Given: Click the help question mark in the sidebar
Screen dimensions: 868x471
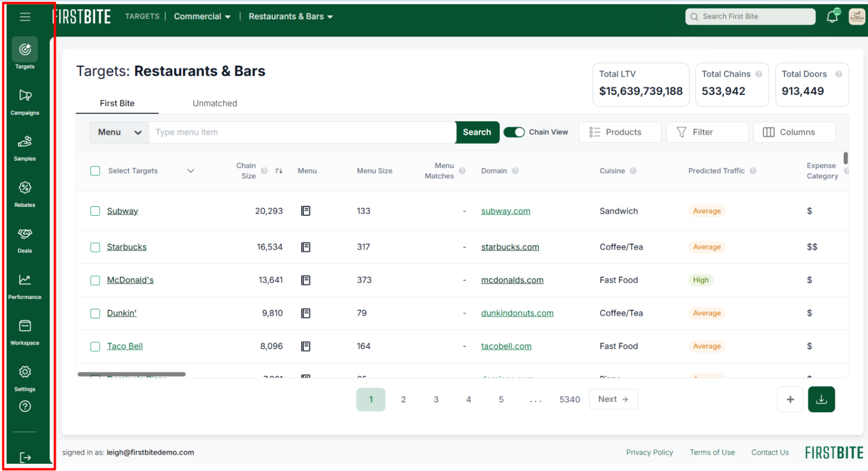Looking at the screenshot, I should [25, 406].
